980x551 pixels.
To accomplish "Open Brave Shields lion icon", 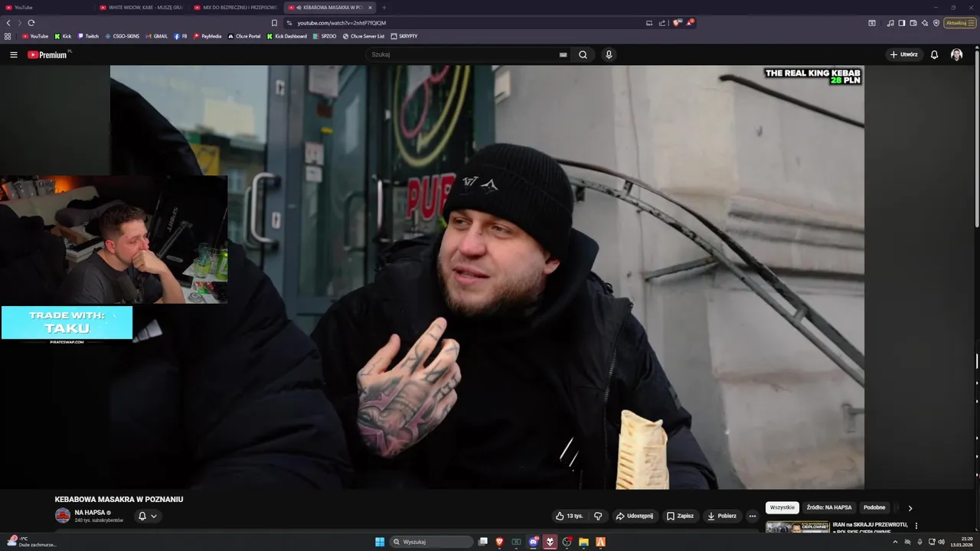I will [676, 23].
